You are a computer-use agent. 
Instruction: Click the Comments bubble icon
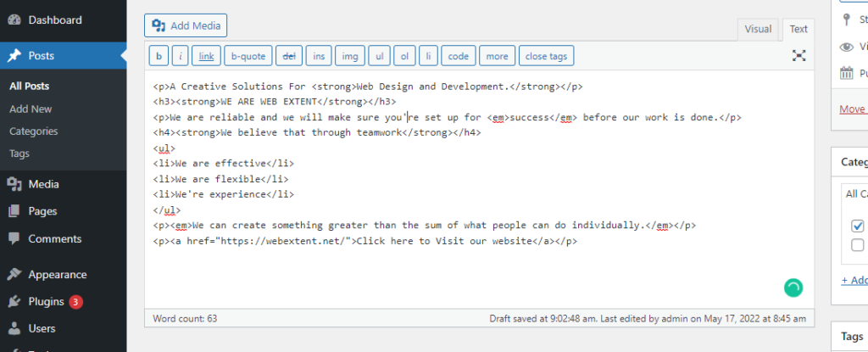14,239
